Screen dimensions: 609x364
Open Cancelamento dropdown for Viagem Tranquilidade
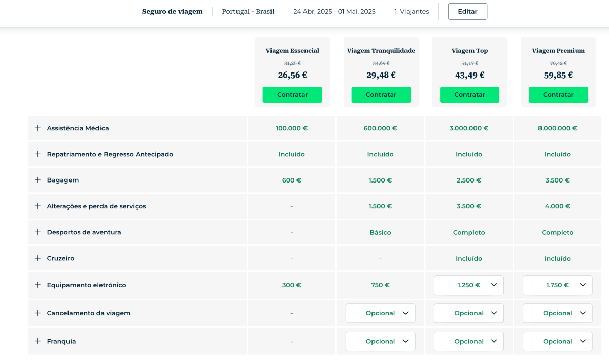coord(380,313)
